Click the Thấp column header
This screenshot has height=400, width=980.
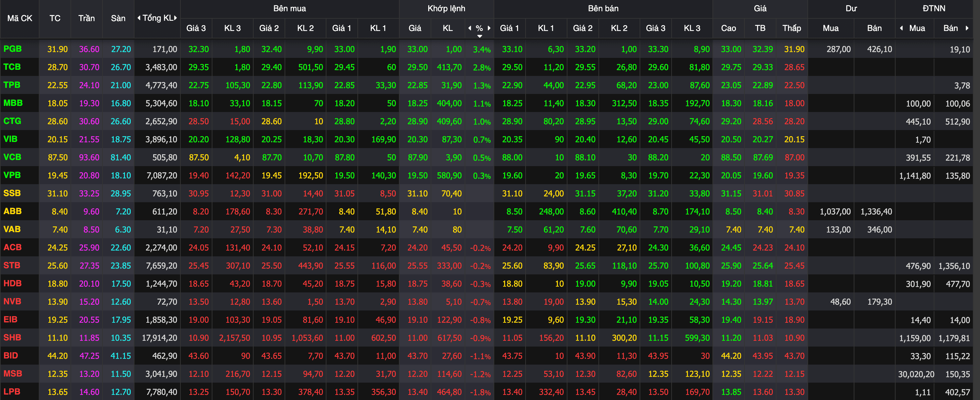pos(792,28)
